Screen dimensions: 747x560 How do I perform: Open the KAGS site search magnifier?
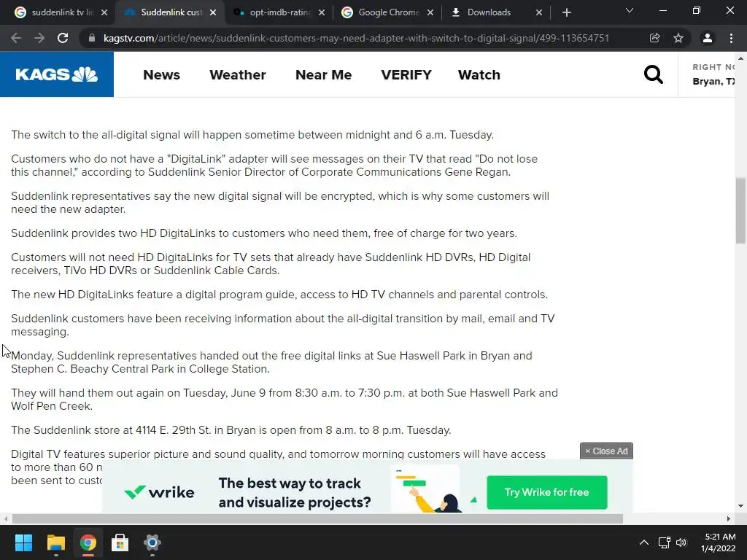pyautogui.click(x=653, y=74)
